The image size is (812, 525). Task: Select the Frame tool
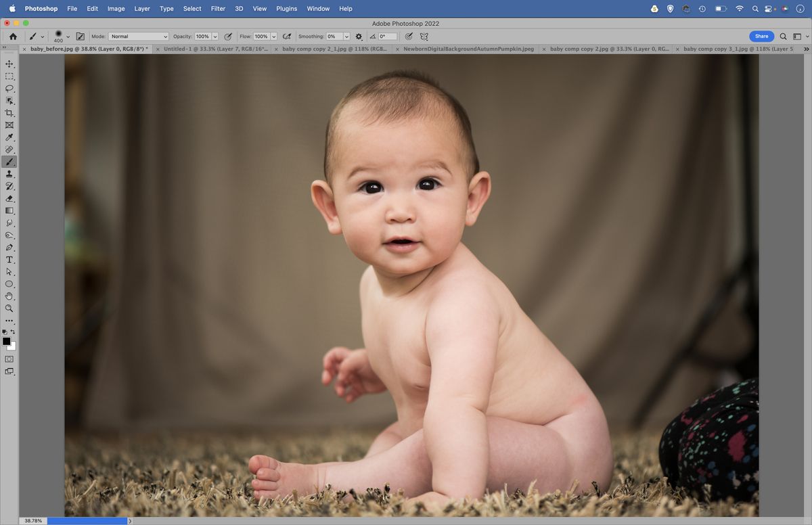pyautogui.click(x=9, y=125)
